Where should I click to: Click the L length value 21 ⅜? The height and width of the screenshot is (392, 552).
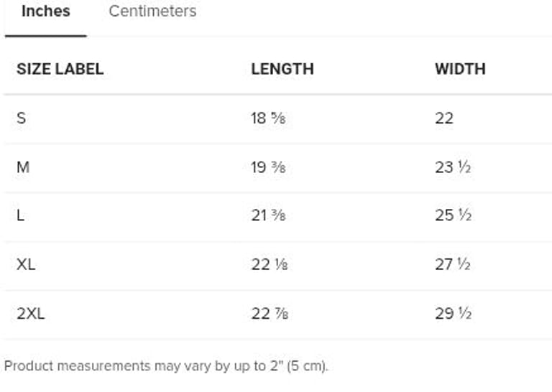pyautogui.click(x=268, y=215)
